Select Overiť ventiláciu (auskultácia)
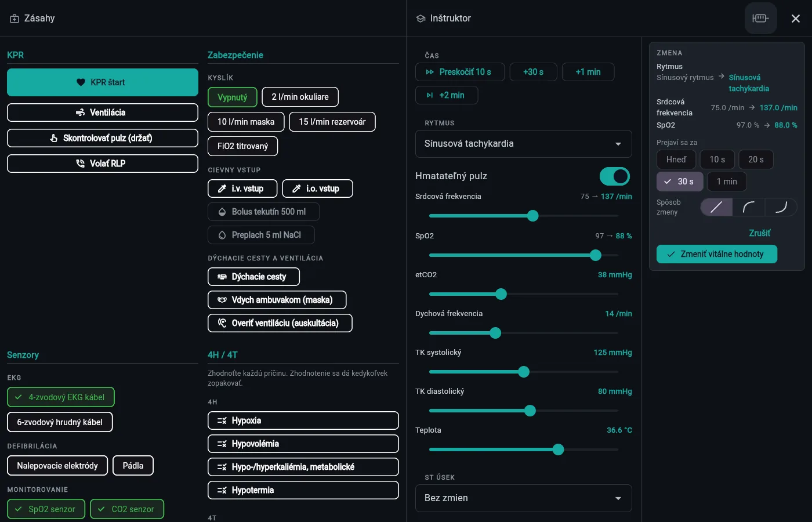Image resolution: width=812 pixels, height=522 pixels. (x=280, y=323)
